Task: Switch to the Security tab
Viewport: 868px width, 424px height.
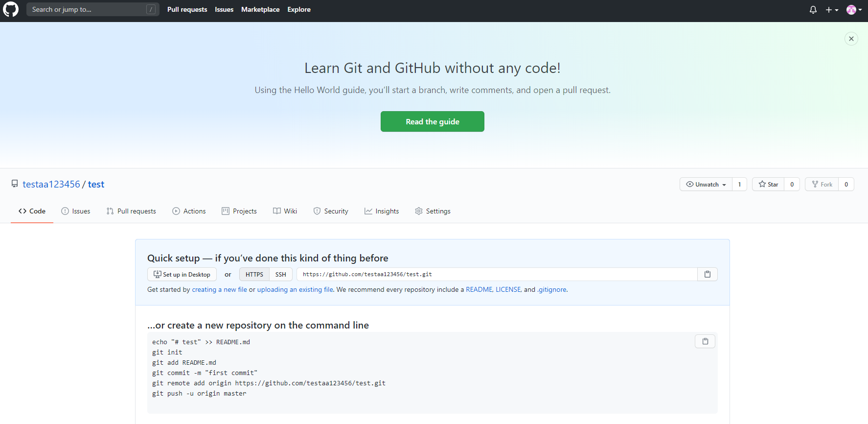Action: [331, 211]
